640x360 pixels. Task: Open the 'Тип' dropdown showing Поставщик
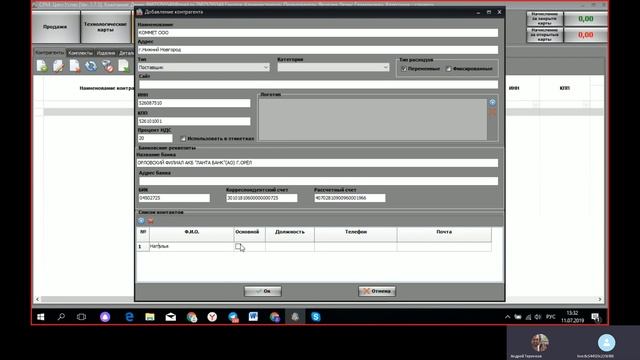[204, 67]
